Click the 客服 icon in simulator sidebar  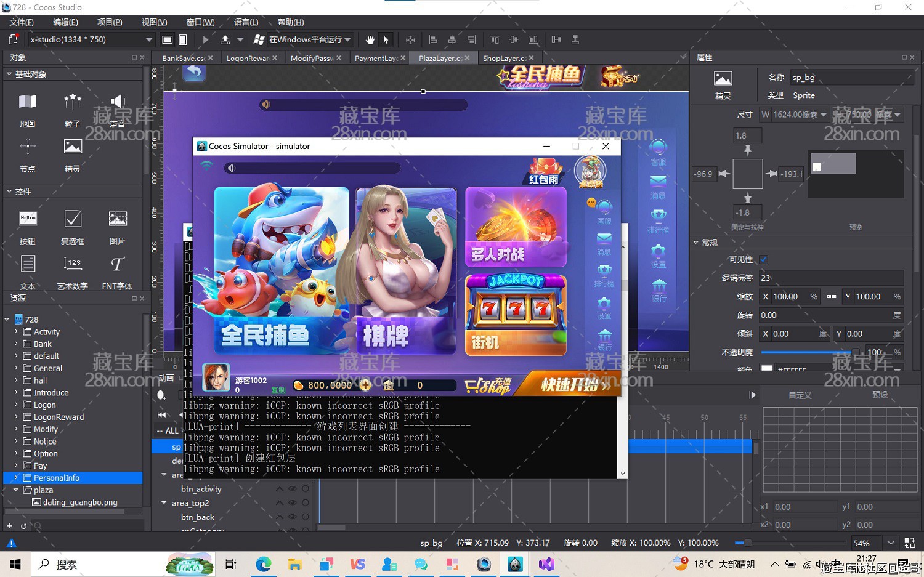click(x=604, y=211)
